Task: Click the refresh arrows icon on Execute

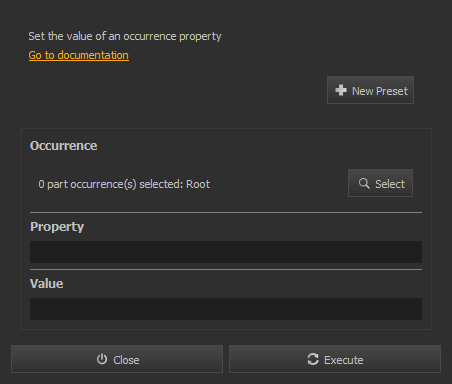Action: point(313,359)
